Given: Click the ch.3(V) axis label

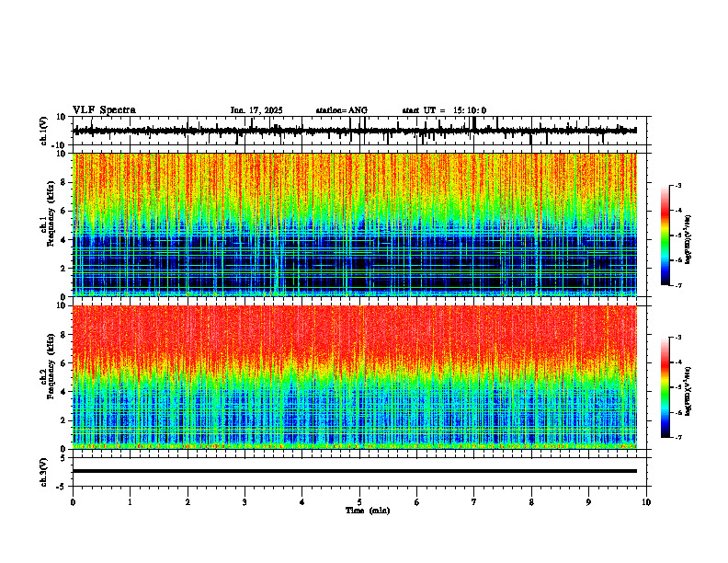Looking at the screenshot, I should pyautogui.click(x=44, y=472).
